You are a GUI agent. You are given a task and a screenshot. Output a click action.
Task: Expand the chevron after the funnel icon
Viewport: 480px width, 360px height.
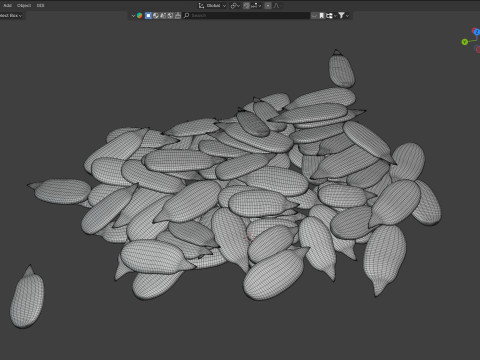point(347,16)
